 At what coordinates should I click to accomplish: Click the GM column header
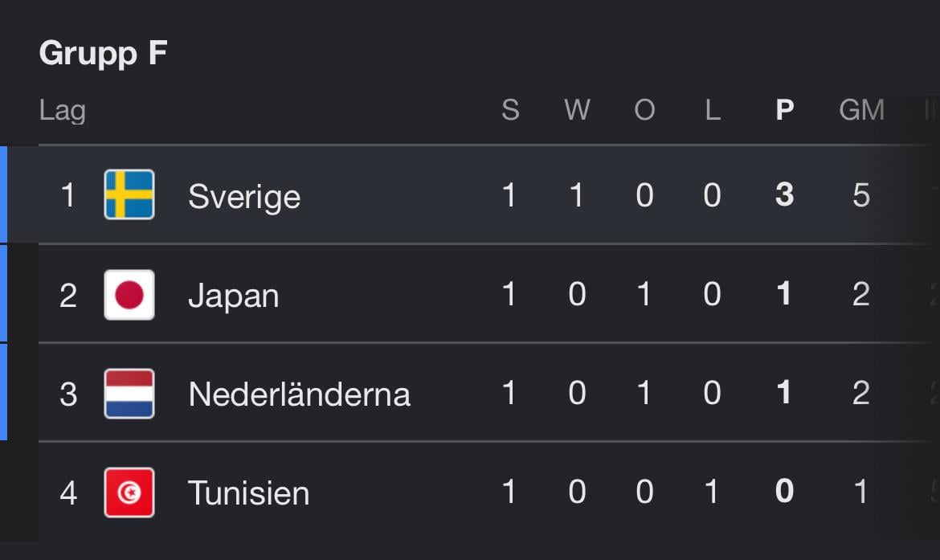tap(861, 110)
